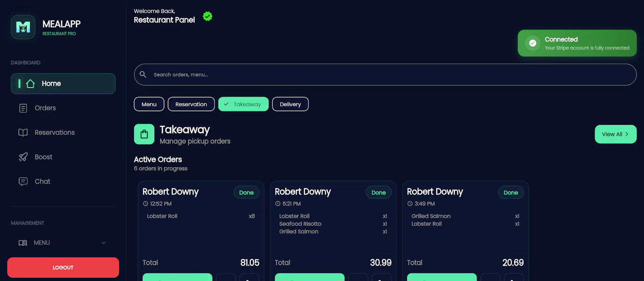
Task: Click the 81.05 order total
Action: coord(250,262)
